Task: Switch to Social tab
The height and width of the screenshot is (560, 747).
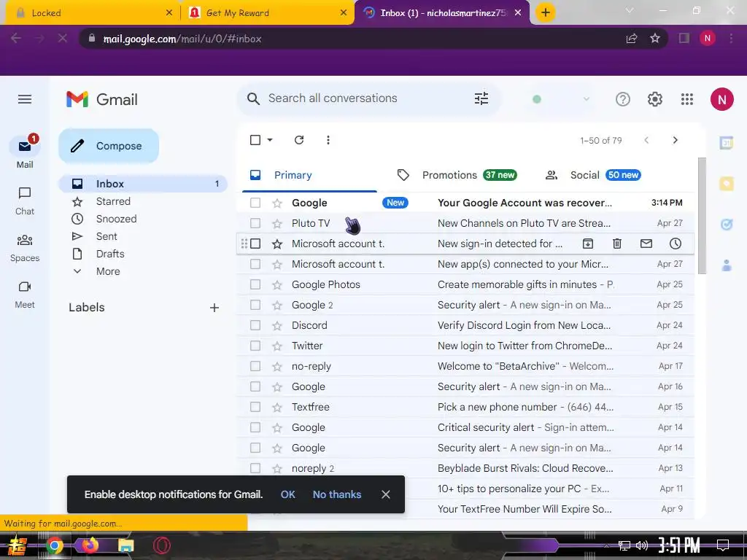Action: click(x=593, y=175)
